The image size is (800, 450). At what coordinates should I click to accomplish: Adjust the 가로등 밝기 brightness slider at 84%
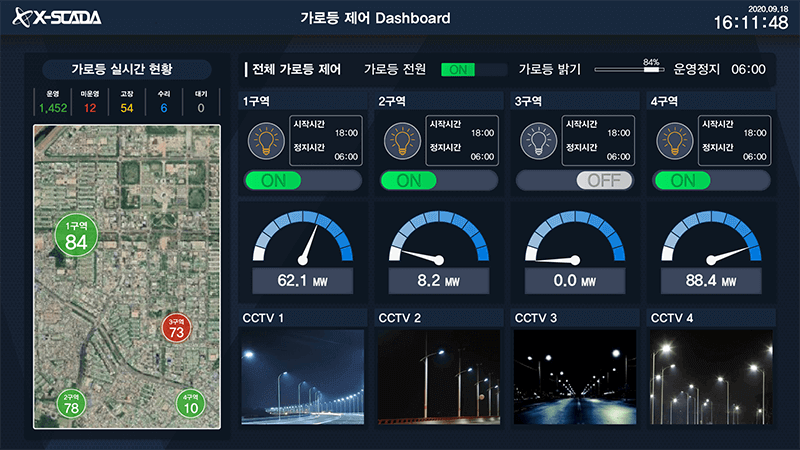coord(629,69)
